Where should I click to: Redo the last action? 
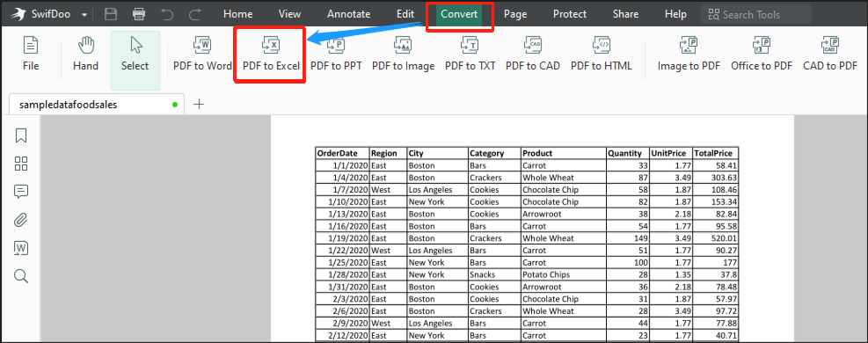(x=195, y=14)
